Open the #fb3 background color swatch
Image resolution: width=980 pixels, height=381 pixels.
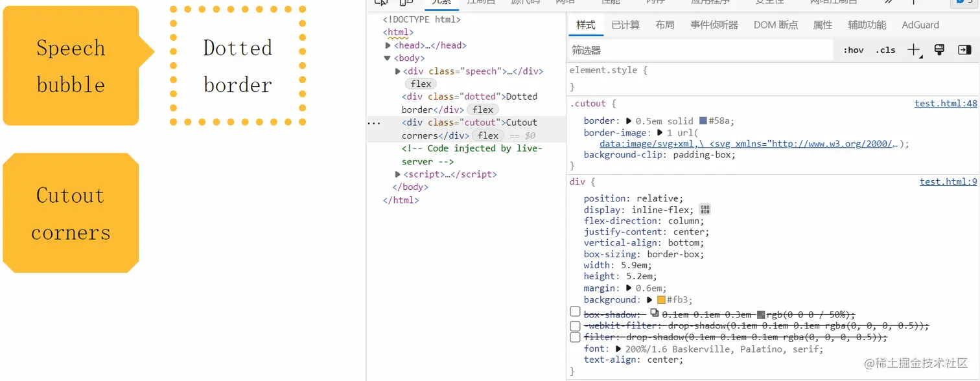tap(661, 300)
